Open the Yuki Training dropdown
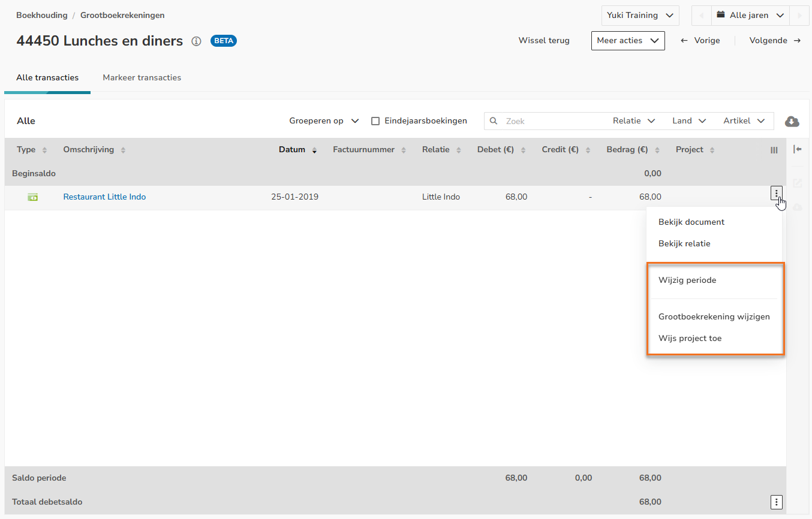The width and height of the screenshot is (812, 519). tap(640, 16)
